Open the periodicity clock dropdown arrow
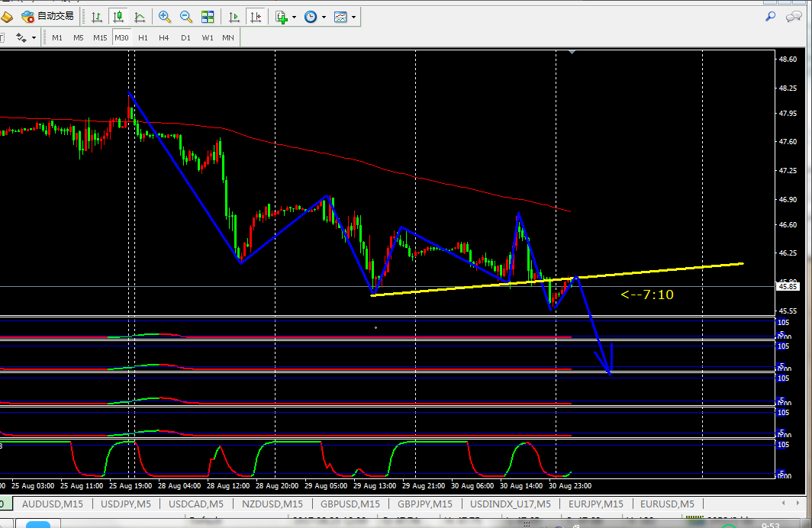Screen dimensions: 812x528 pos(324,17)
